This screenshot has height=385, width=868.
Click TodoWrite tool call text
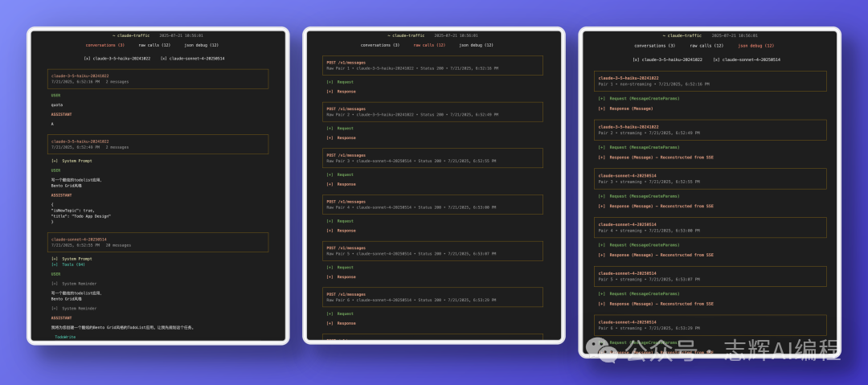coord(65,337)
